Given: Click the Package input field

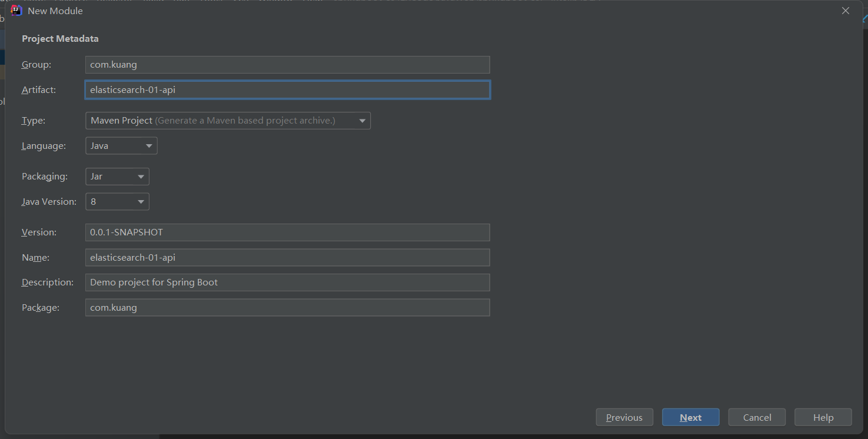Looking at the screenshot, I should click(x=287, y=307).
